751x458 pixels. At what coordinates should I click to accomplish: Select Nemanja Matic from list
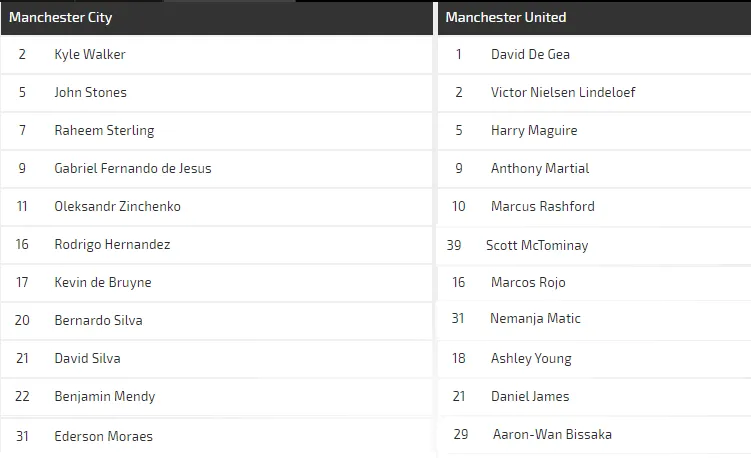pyautogui.click(x=535, y=318)
